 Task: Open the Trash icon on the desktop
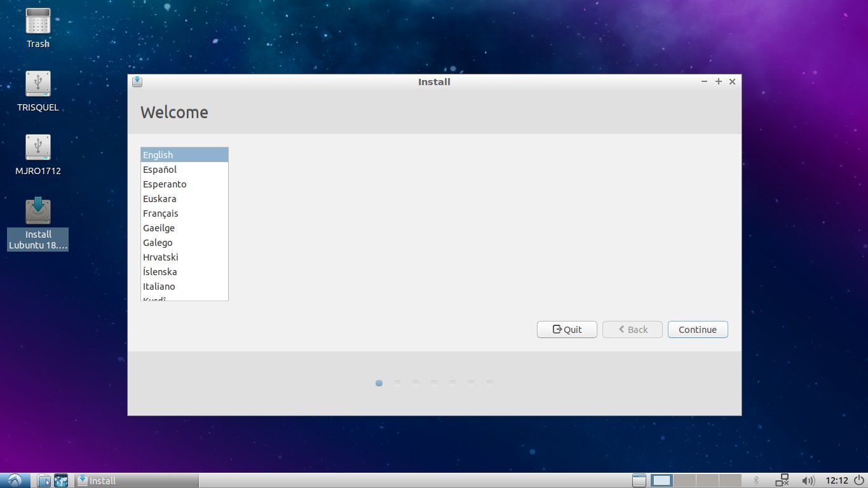pos(37,25)
